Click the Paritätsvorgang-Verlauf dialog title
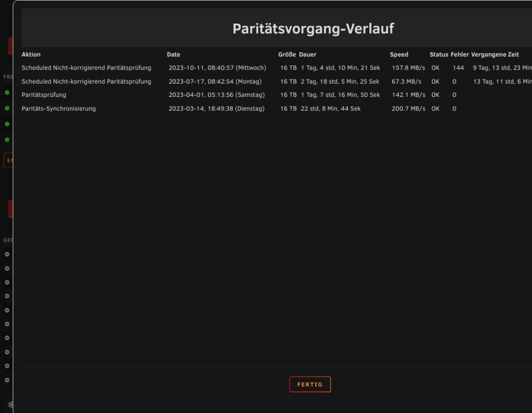 coord(313,29)
